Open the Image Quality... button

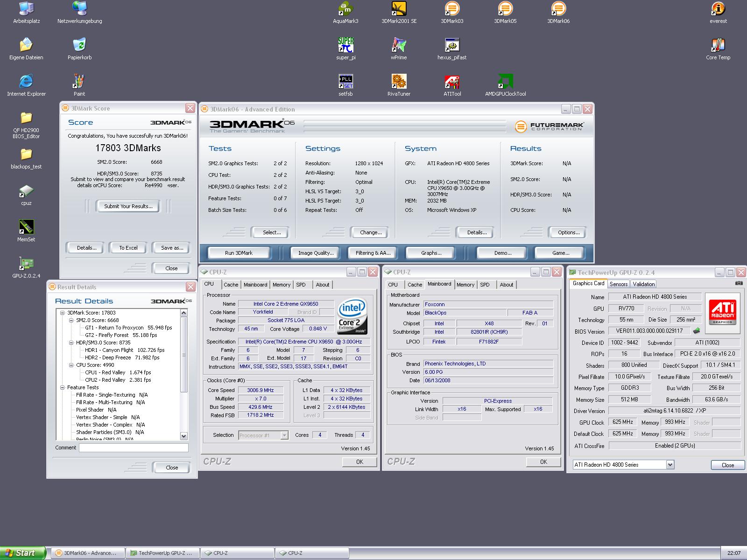pyautogui.click(x=316, y=253)
